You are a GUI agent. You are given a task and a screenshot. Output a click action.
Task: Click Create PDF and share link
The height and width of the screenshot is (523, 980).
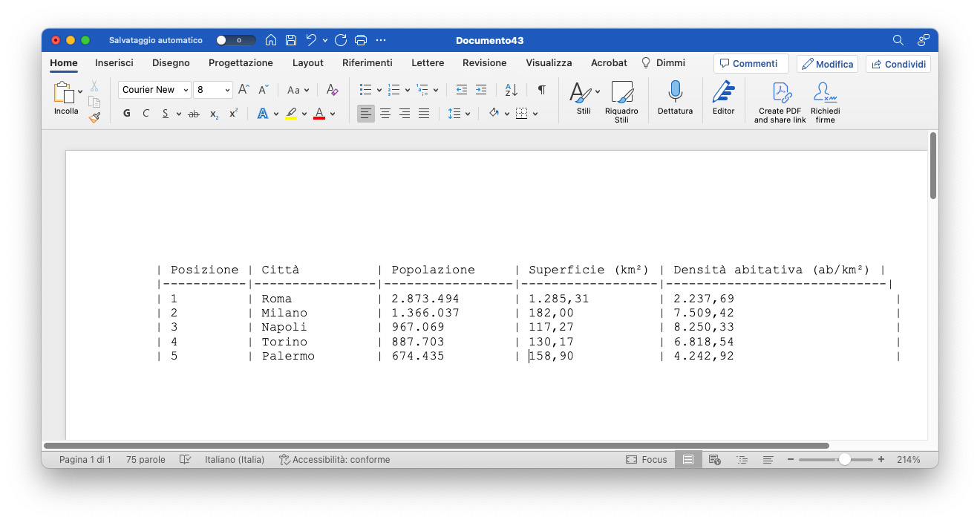(780, 103)
